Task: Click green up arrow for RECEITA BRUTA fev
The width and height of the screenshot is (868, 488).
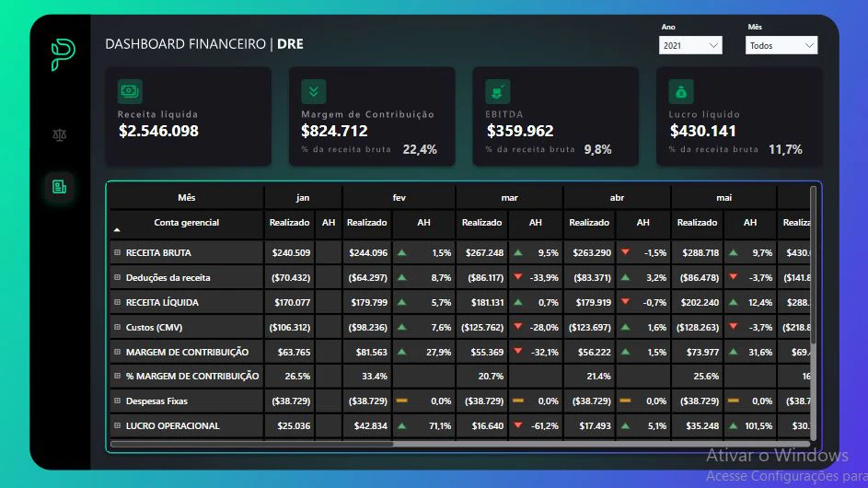Action: tap(402, 252)
